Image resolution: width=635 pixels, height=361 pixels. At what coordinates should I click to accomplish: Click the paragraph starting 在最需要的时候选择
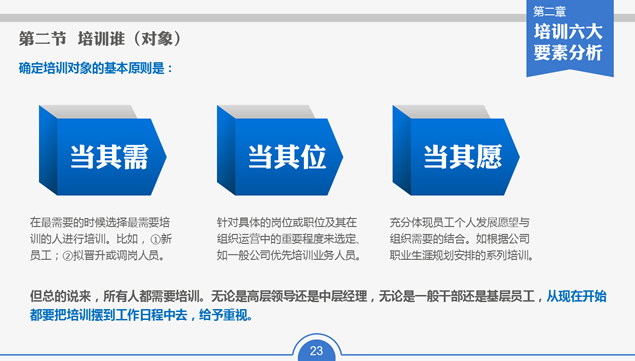point(101,239)
